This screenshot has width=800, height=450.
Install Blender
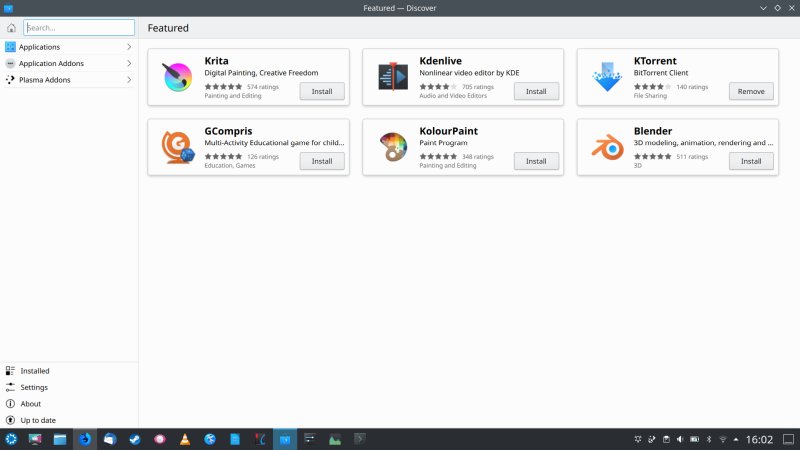751,161
